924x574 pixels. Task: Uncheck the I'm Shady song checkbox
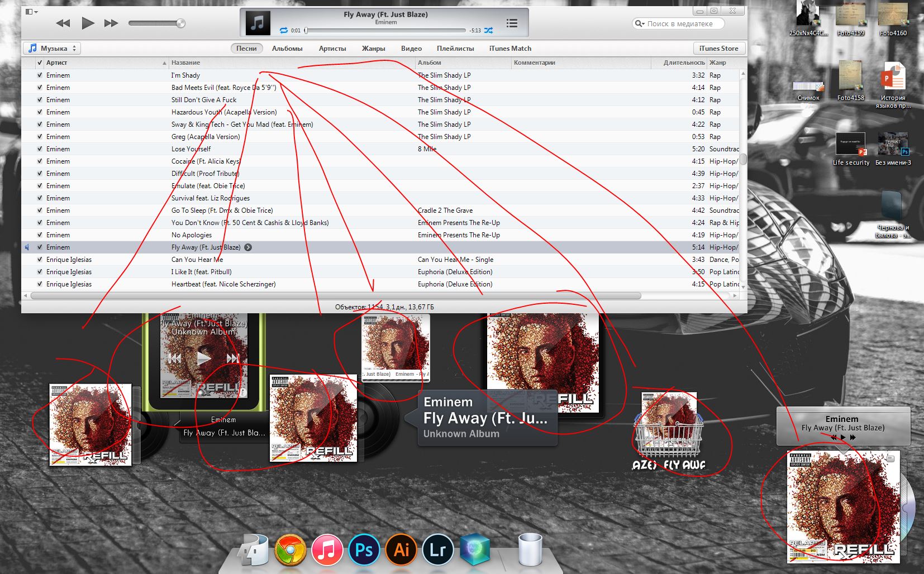40,75
